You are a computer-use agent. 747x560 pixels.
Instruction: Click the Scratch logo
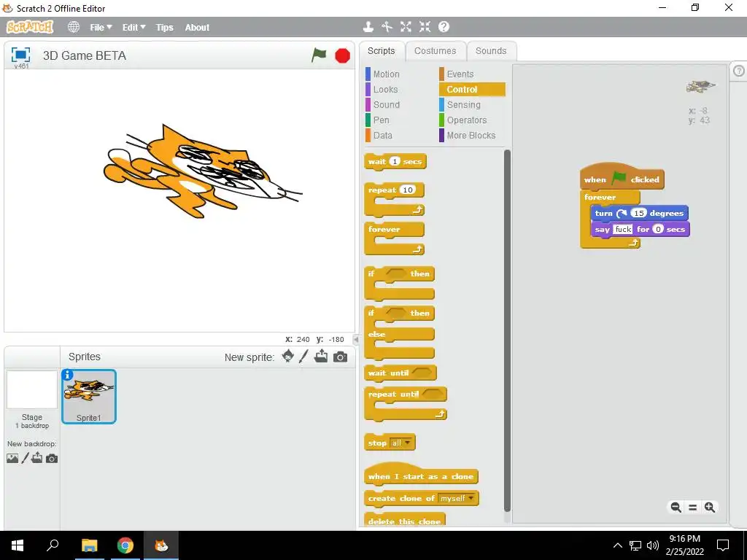pyautogui.click(x=29, y=27)
